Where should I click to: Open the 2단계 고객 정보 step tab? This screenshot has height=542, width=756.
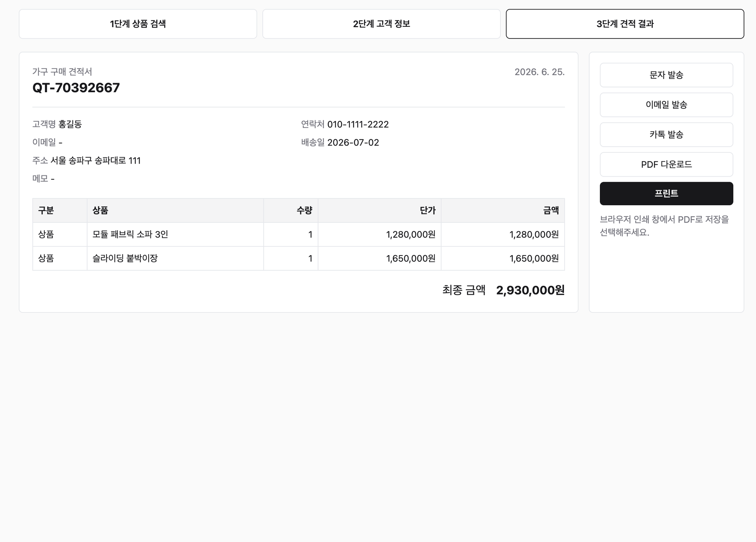point(381,24)
